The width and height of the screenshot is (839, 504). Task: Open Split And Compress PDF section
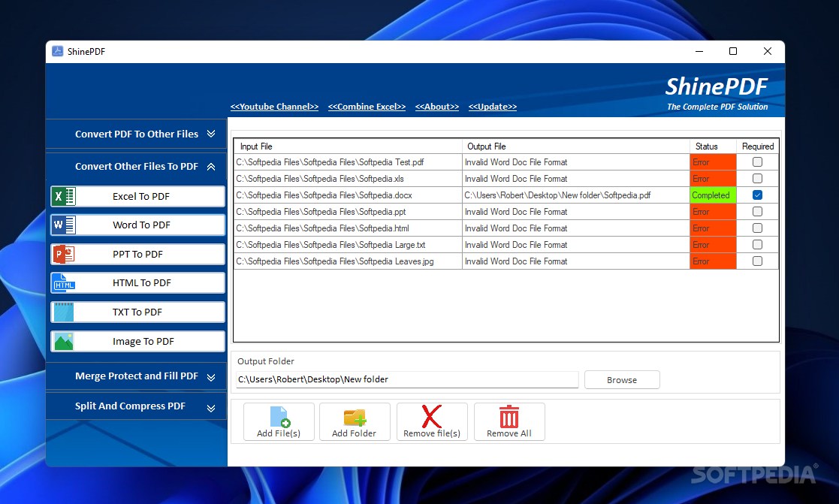point(137,406)
